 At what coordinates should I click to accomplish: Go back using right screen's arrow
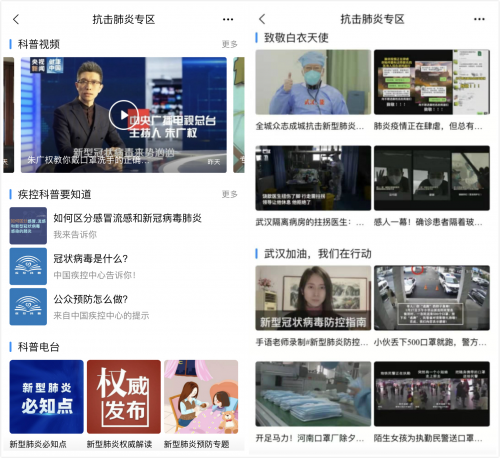point(262,19)
